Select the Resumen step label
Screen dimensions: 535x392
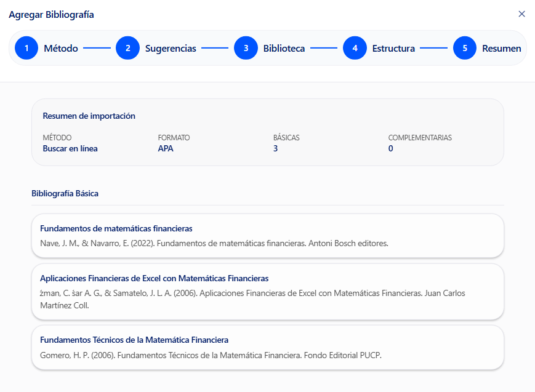click(x=501, y=49)
